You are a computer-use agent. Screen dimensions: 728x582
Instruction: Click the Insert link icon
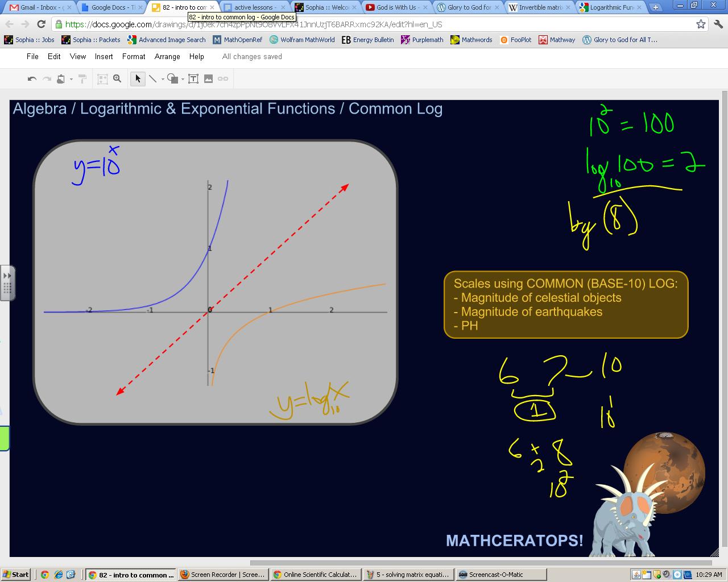coord(223,79)
